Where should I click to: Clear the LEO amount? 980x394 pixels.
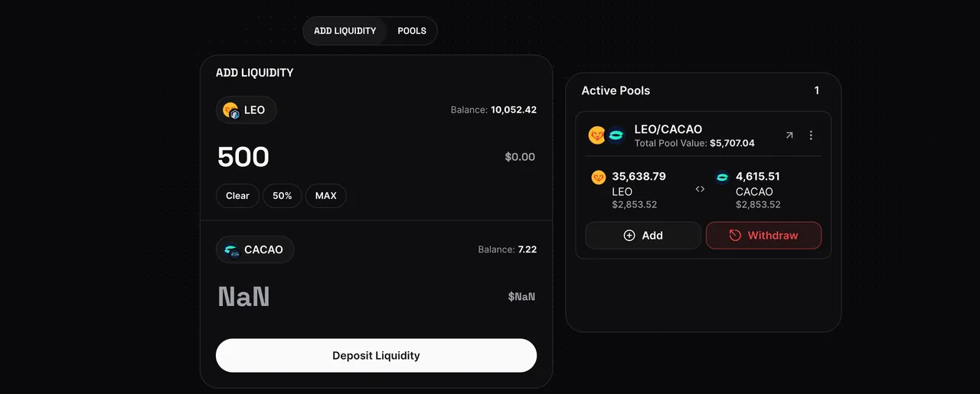point(237,196)
